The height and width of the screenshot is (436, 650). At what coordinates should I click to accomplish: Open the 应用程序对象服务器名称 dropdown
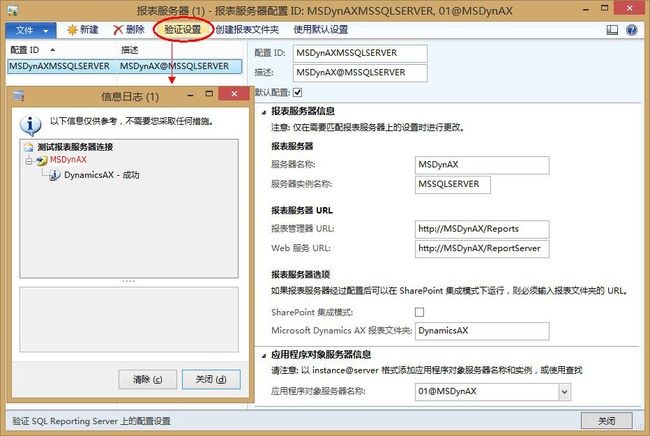coord(564,392)
